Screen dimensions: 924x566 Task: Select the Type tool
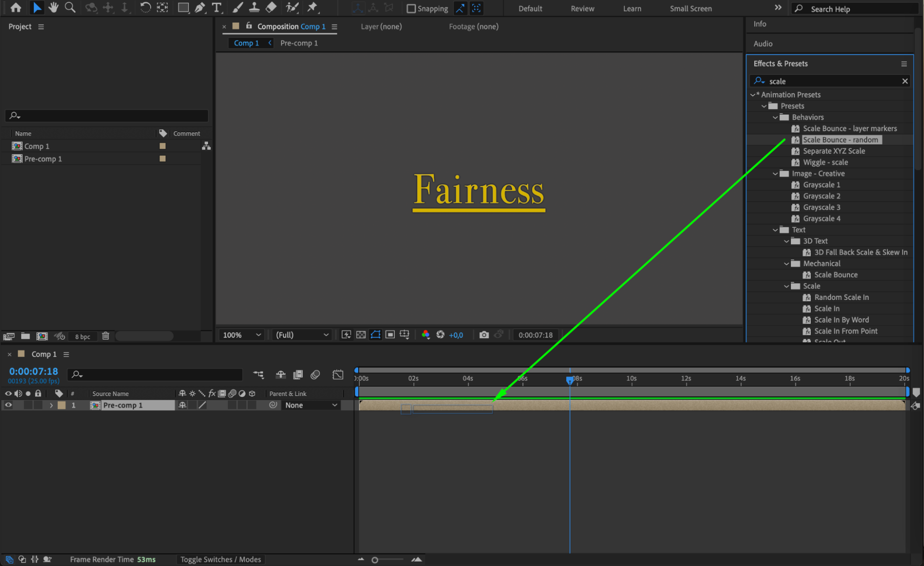pos(216,7)
